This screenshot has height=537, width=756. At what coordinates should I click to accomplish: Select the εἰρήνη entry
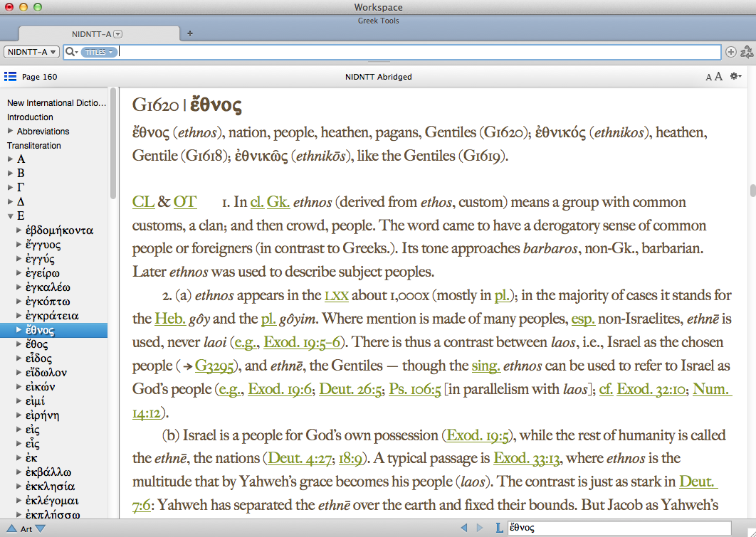43,415
